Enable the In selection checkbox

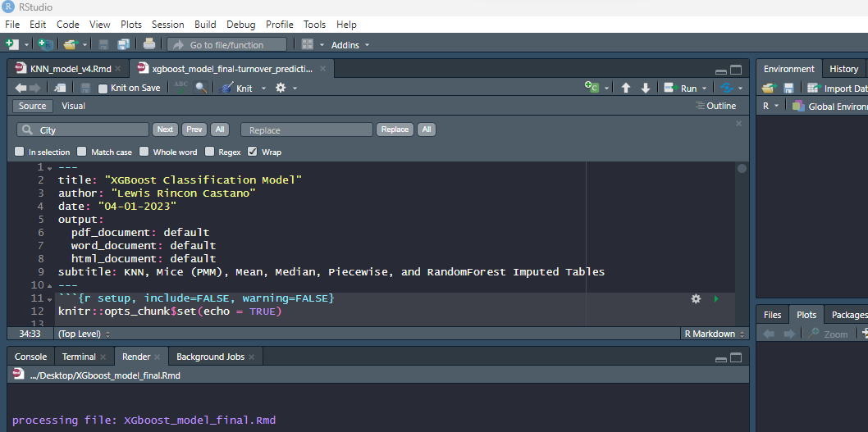[x=20, y=152]
